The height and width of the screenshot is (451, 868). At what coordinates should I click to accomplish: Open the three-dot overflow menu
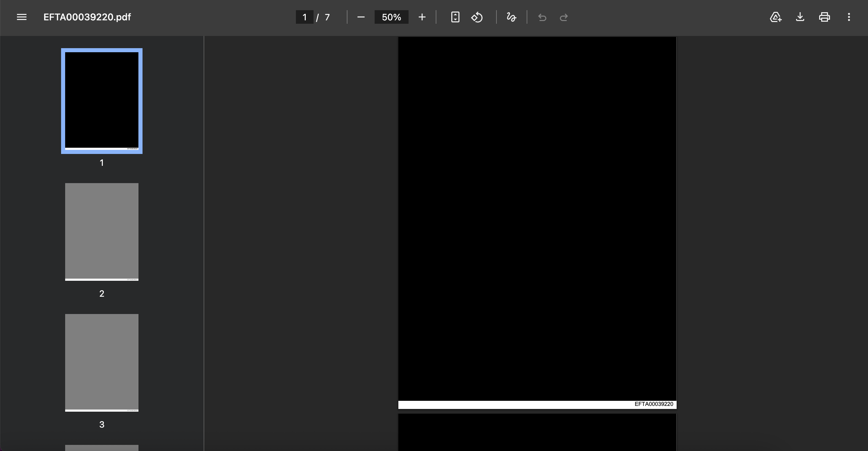click(850, 17)
